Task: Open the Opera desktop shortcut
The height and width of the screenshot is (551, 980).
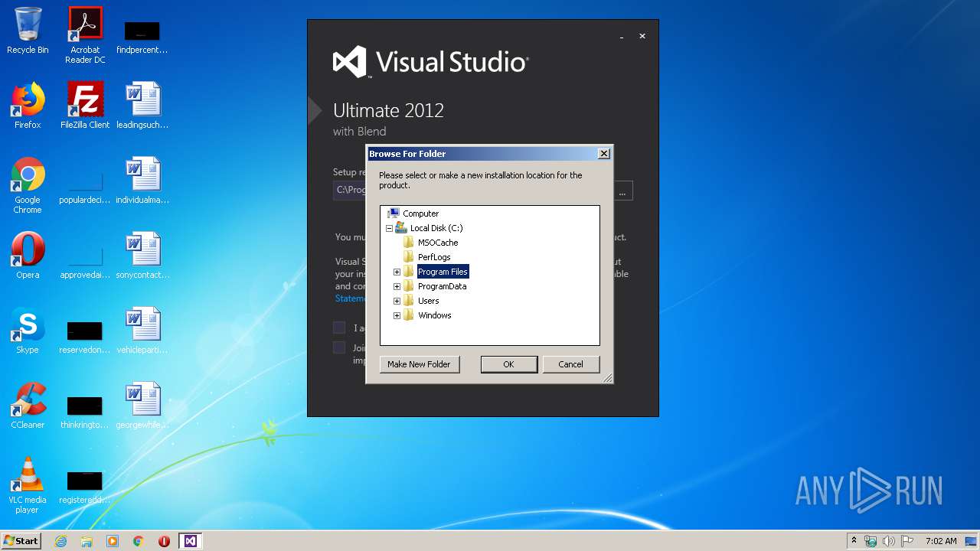Action: click(28, 256)
